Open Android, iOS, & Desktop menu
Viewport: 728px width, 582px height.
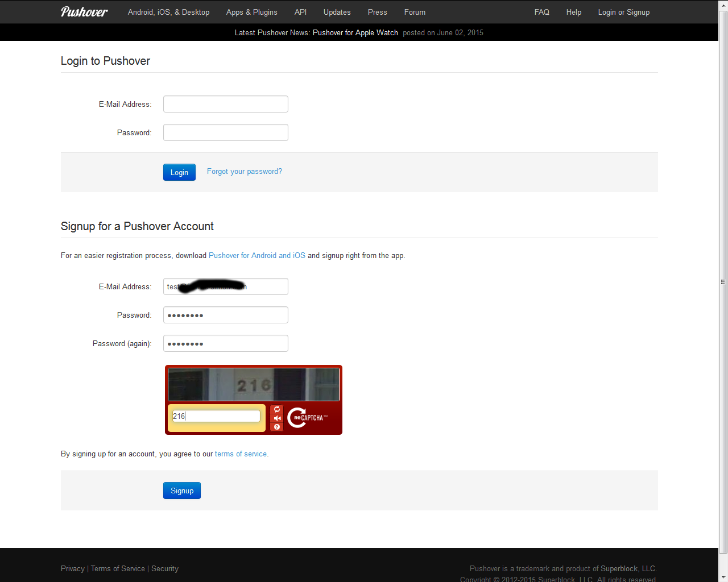click(168, 12)
